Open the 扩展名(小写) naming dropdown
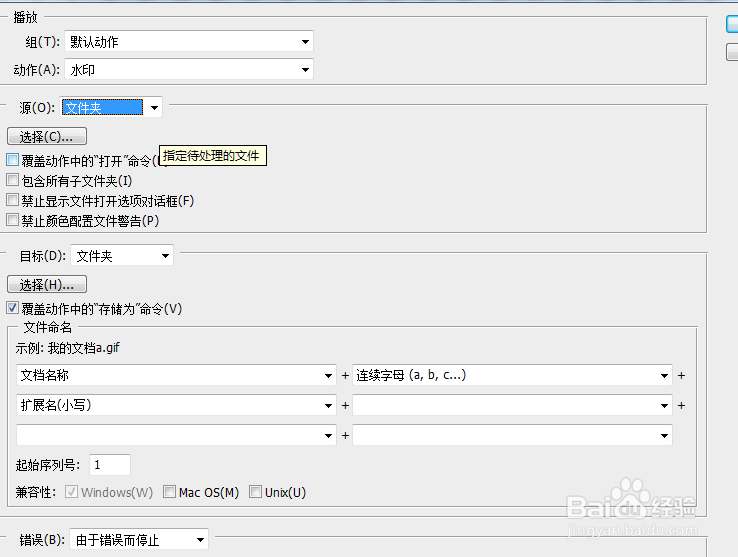 (x=176, y=405)
